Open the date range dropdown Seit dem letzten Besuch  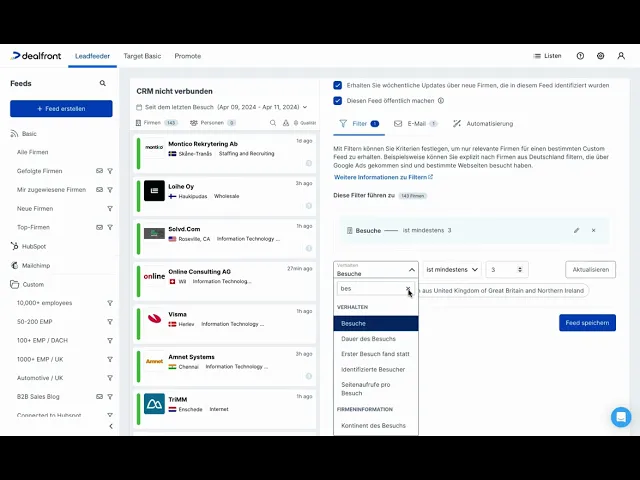pos(222,107)
